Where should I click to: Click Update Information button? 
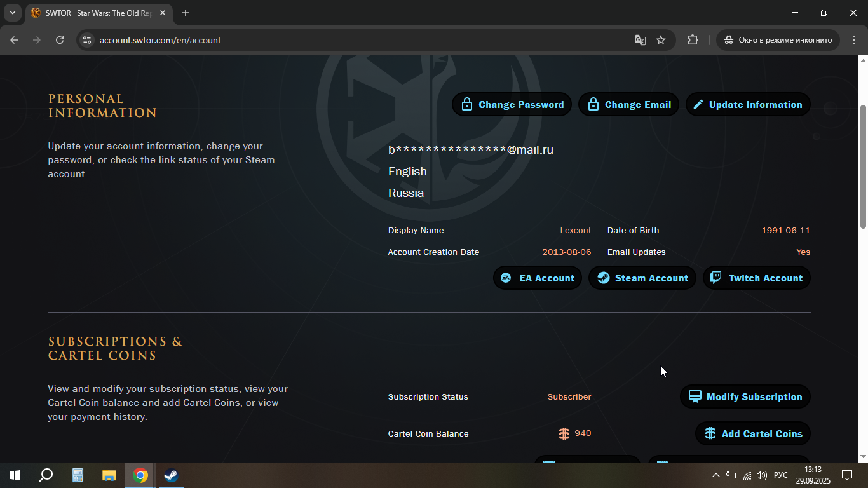point(748,105)
